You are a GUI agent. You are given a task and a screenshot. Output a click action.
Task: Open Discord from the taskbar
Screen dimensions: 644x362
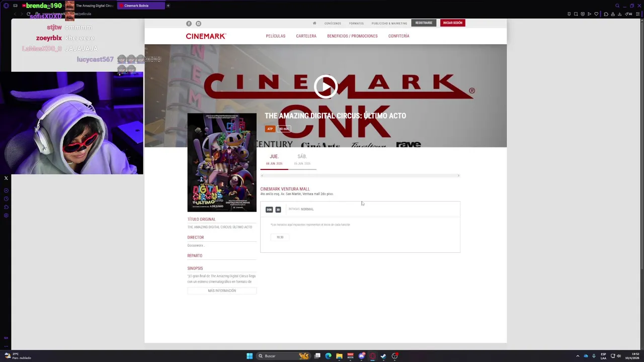tap(361, 356)
